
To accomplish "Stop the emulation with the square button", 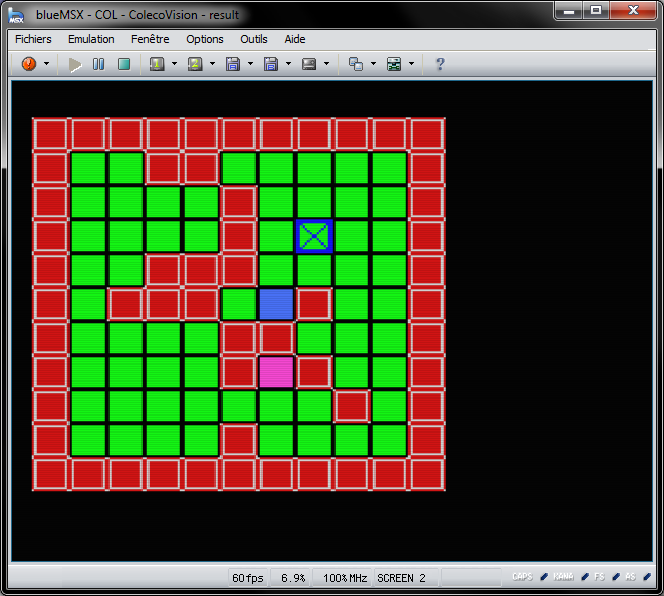I will 124,64.
